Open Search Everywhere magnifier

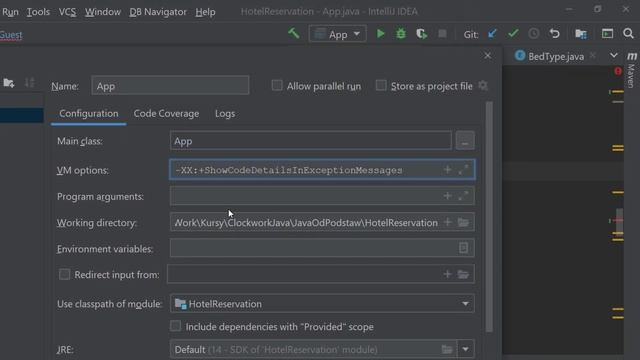(x=629, y=33)
